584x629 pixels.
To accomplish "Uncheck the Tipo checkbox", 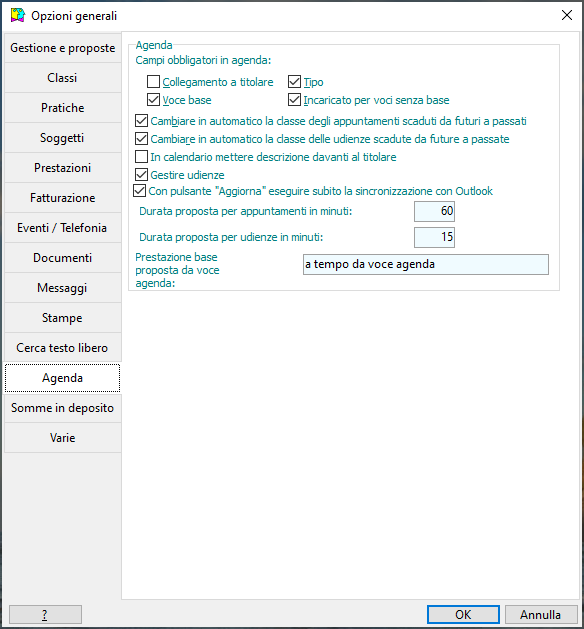I will click(x=294, y=82).
